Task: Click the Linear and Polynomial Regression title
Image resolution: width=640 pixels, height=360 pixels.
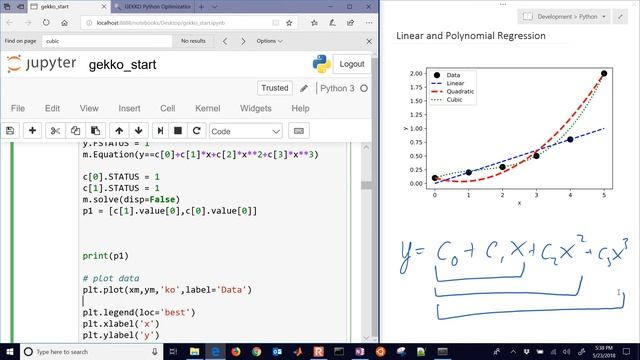Action: tap(471, 36)
